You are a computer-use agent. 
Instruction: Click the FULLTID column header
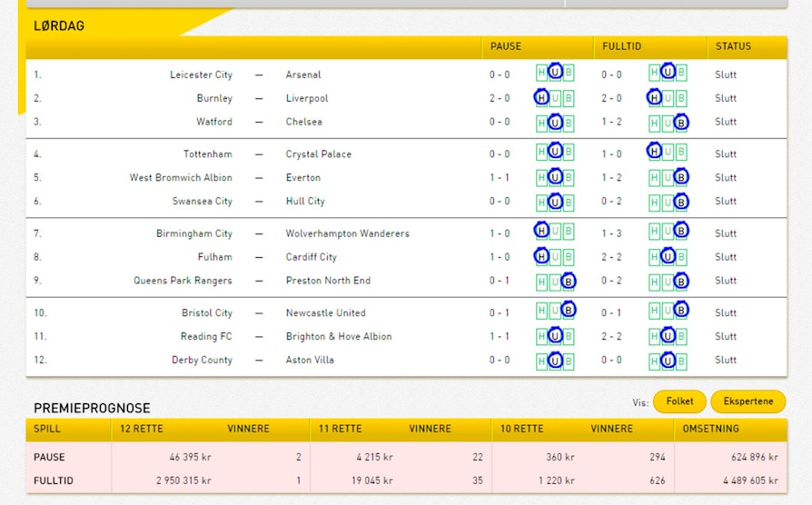click(621, 46)
